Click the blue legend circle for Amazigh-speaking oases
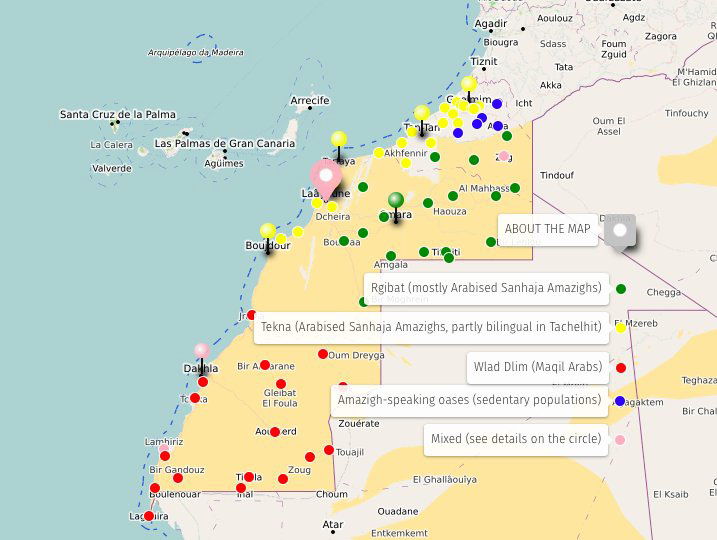The image size is (717, 540). point(621,401)
